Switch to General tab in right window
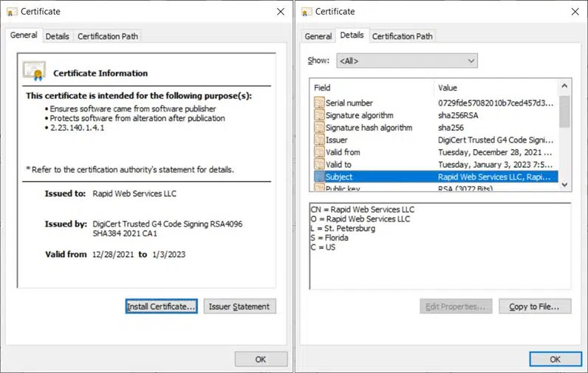 coord(318,36)
